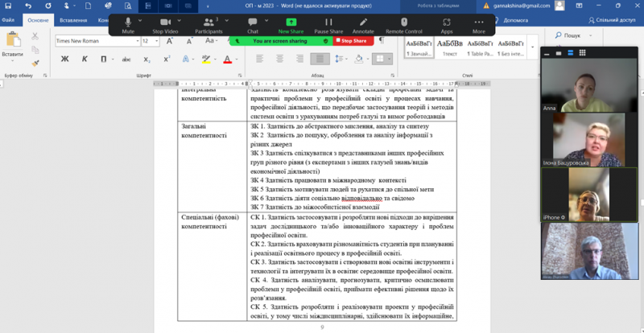Paste using the Вставити clipboard icon
644x333 pixels.
13,40
